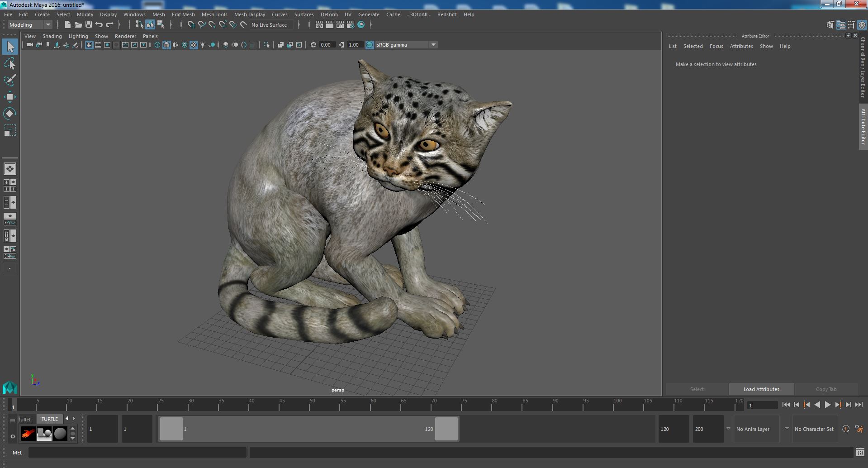Viewport: 868px width, 468px height.
Task: Play the animation forwards
Action: [827, 405]
